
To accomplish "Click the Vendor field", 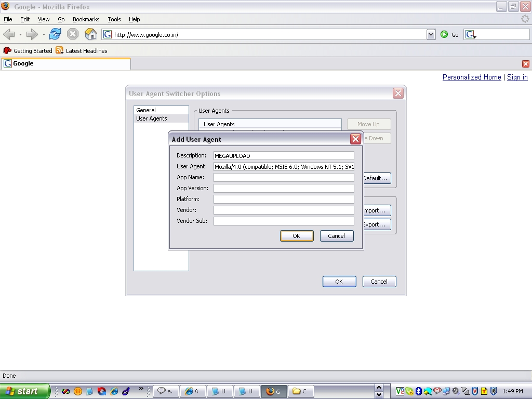I will 284,210.
